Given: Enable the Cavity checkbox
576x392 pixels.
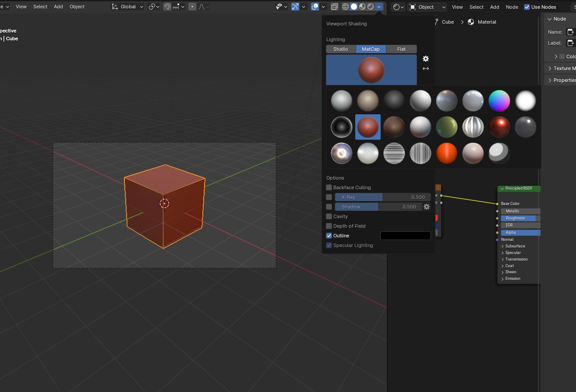Looking at the screenshot, I should (x=329, y=216).
